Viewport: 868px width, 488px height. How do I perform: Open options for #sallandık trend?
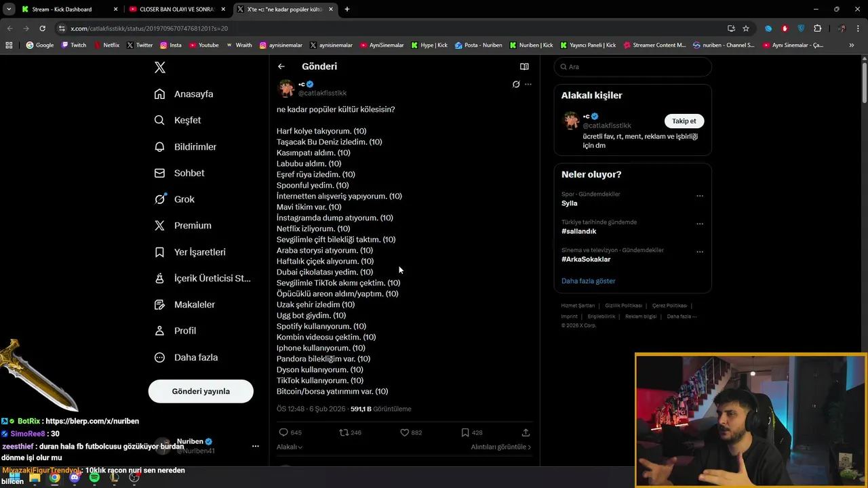(700, 224)
